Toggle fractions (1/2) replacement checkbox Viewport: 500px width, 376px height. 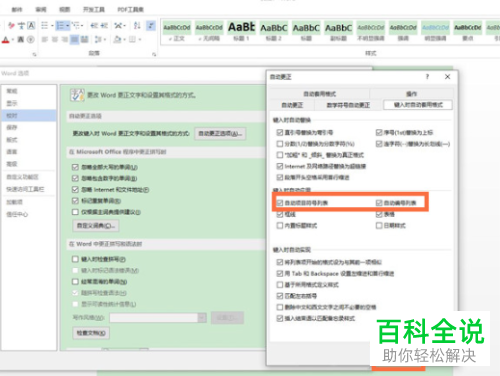tap(280, 144)
